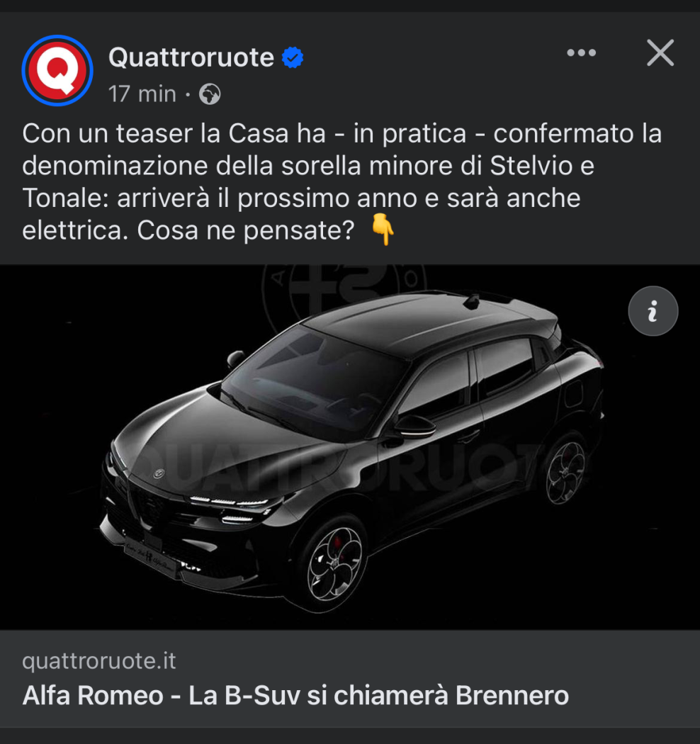Open the Quattroruote profile picture
The height and width of the screenshot is (744, 700).
57,71
